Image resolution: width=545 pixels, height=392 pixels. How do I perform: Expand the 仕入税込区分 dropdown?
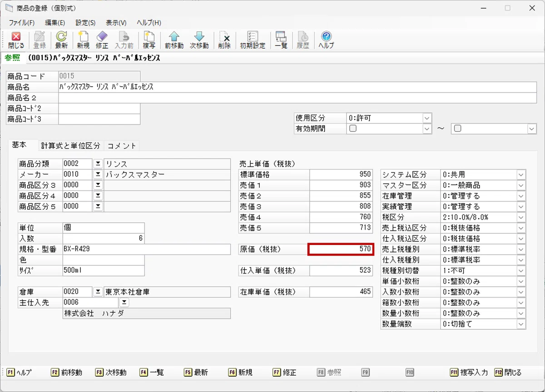click(x=521, y=239)
